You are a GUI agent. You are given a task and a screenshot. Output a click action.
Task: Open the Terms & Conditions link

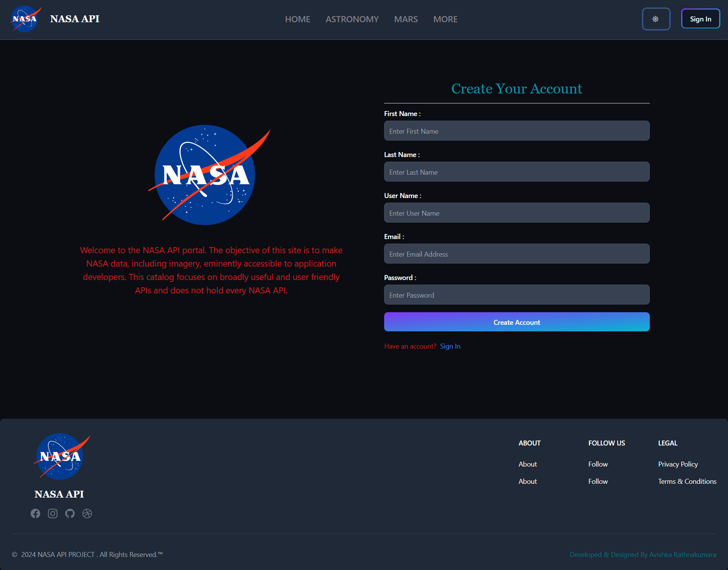point(687,481)
